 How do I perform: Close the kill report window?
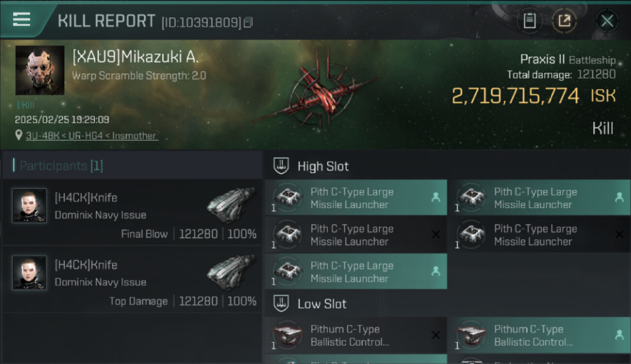607,21
